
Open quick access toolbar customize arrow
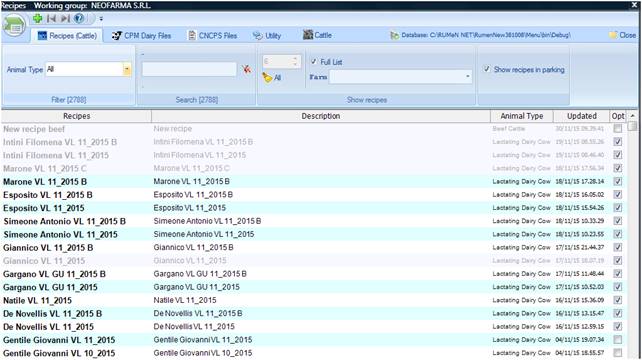pos(101,19)
